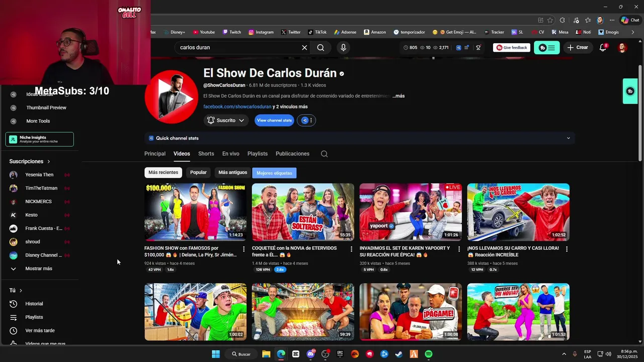The height and width of the screenshot is (362, 644).
Task: Click Give feedback button
Action: [x=512, y=48]
